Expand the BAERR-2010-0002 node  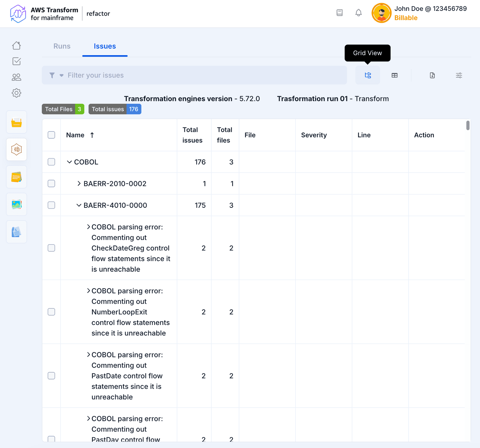point(79,183)
